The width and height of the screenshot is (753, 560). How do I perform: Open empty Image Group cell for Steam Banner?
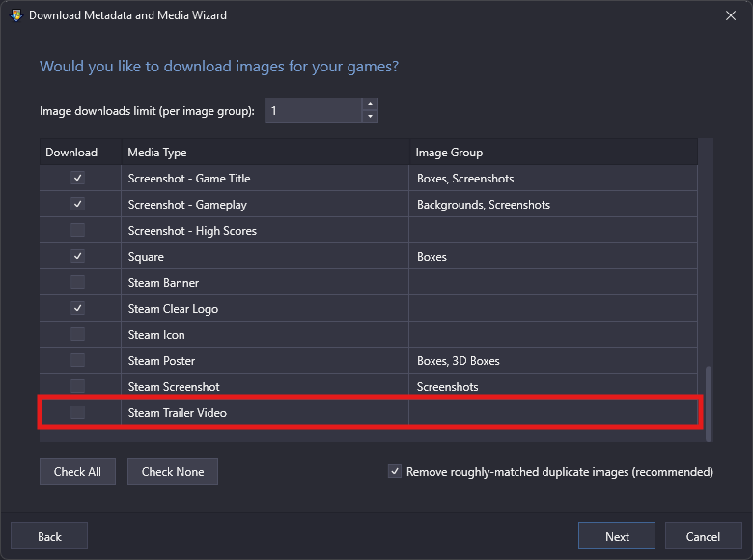click(x=553, y=282)
